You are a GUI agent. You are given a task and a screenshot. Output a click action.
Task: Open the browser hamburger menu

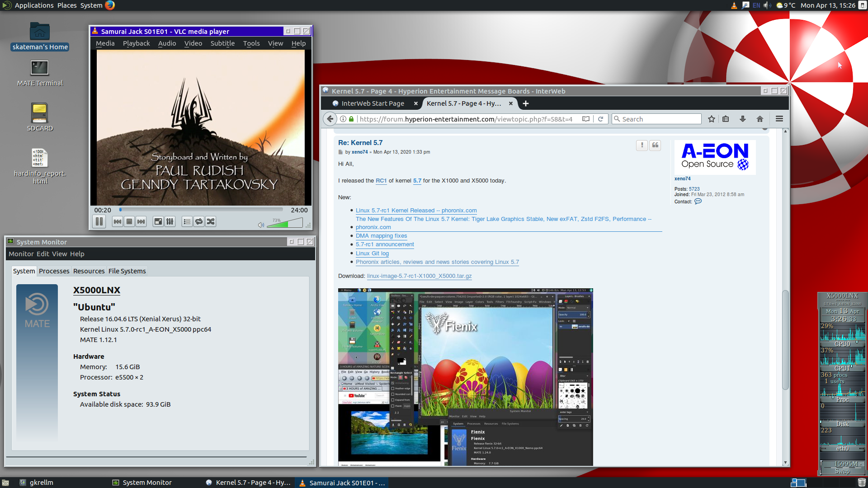[x=779, y=119]
